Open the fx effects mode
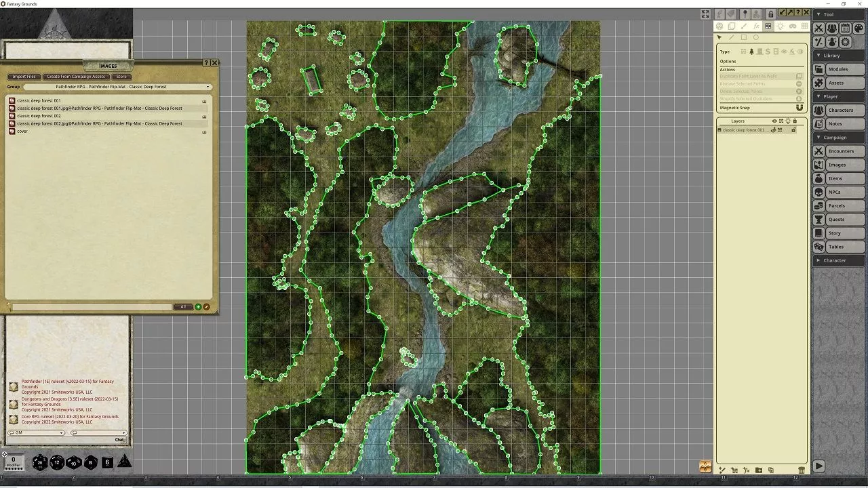This screenshot has height=488, width=868. click(x=756, y=26)
